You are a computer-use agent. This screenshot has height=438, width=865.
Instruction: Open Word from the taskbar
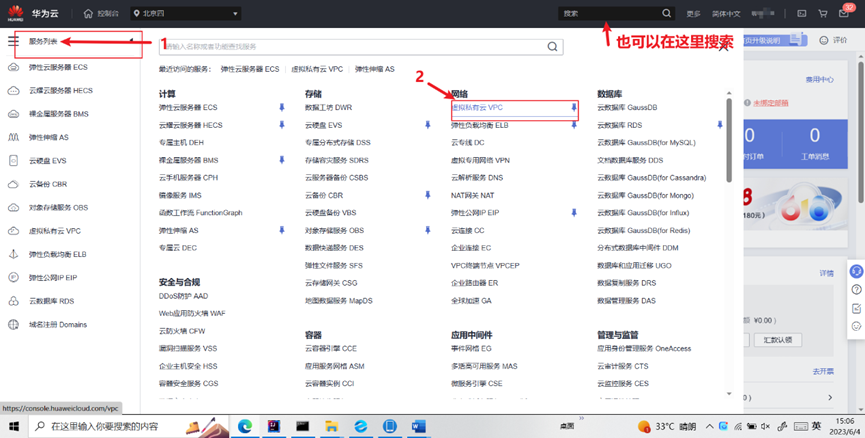coord(419,426)
